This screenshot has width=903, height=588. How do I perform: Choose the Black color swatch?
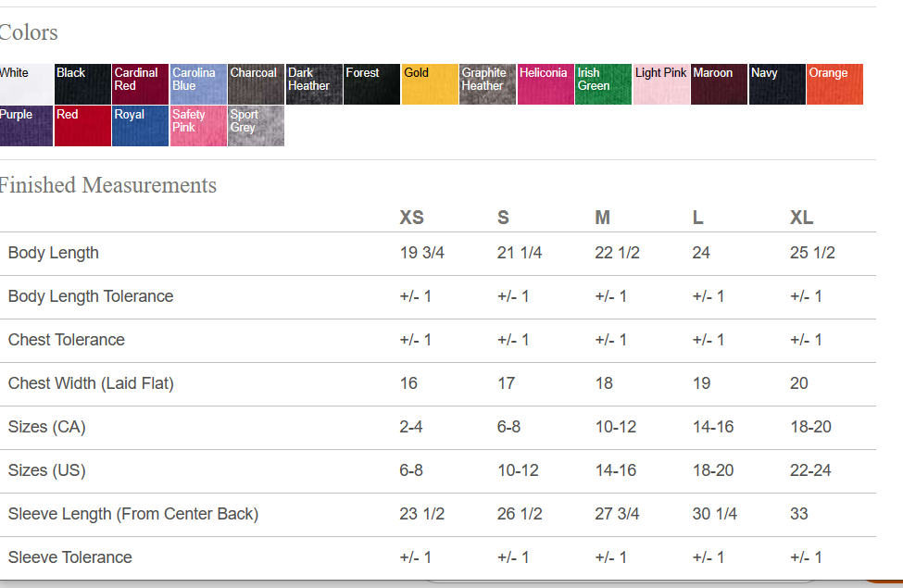82,84
